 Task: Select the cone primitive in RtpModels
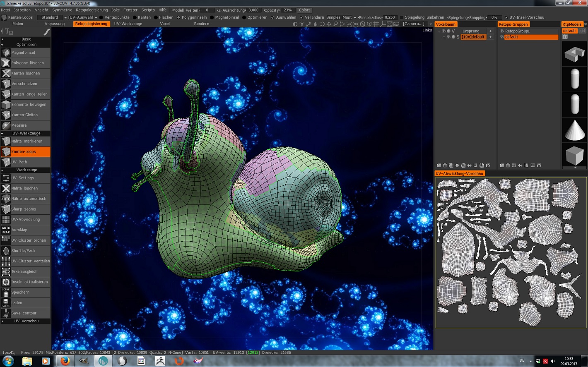pos(574,130)
